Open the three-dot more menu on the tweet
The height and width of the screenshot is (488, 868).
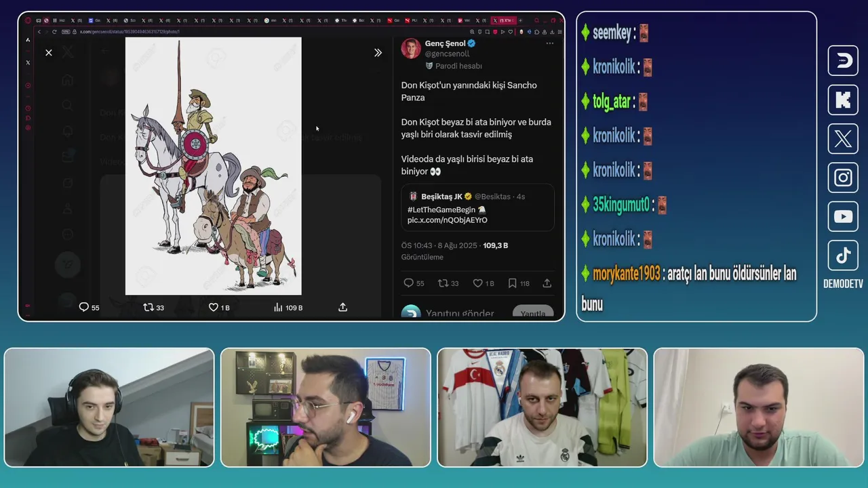(x=550, y=43)
